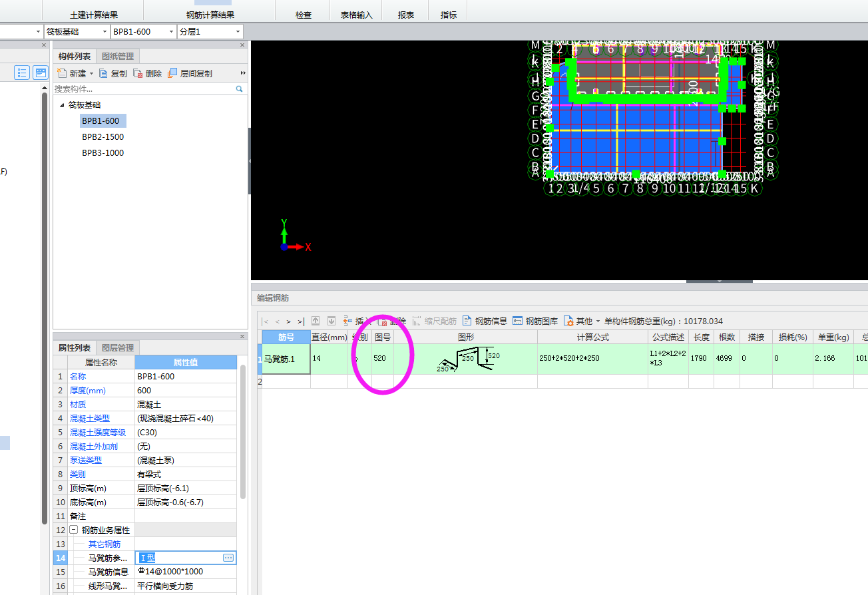Click the 顶标高 value 层顶标高(-6.1)
This screenshot has height=595, width=868.
tap(186, 489)
